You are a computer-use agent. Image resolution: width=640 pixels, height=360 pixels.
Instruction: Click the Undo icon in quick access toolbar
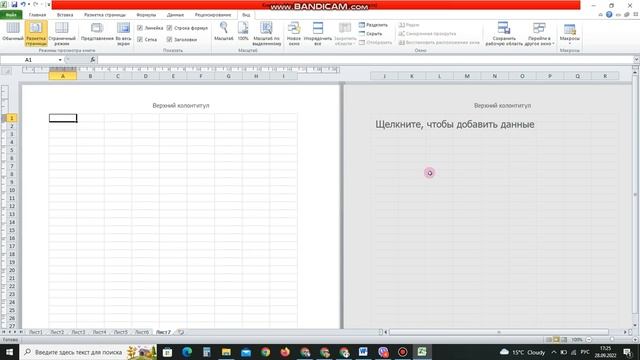(x=23, y=4)
